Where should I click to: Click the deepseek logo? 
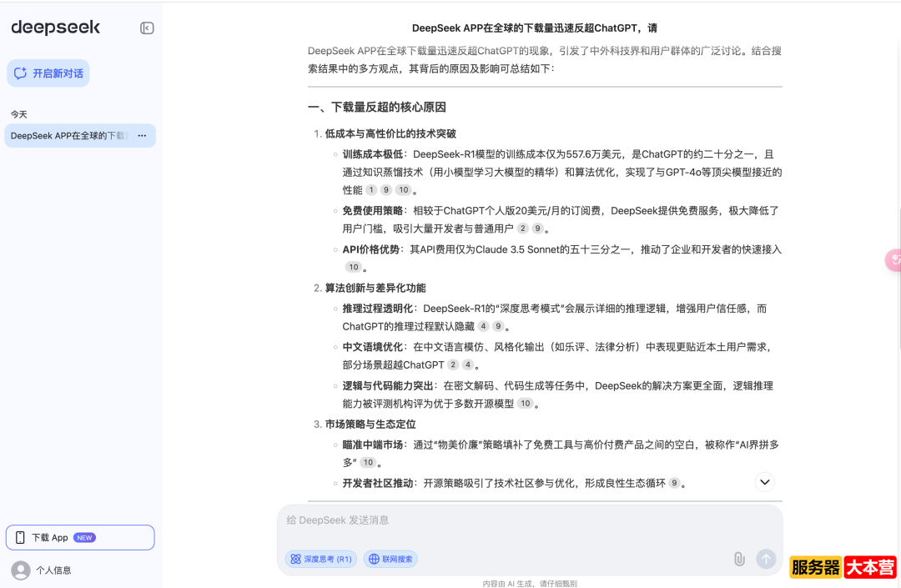pyautogui.click(x=56, y=27)
